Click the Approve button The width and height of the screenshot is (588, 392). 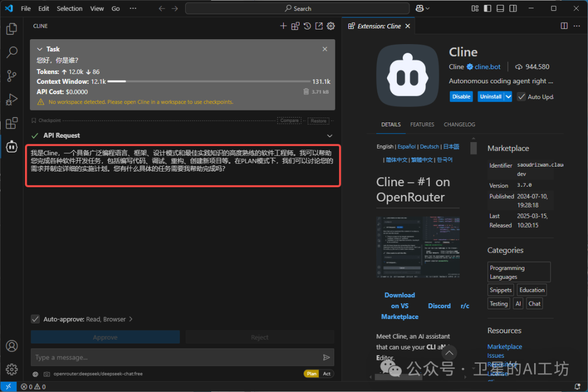105,336
